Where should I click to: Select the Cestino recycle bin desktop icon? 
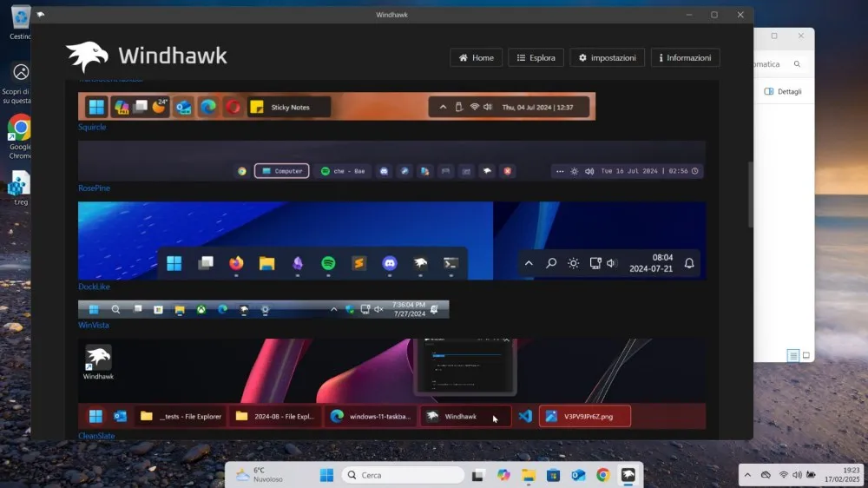[x=21, y=23]
